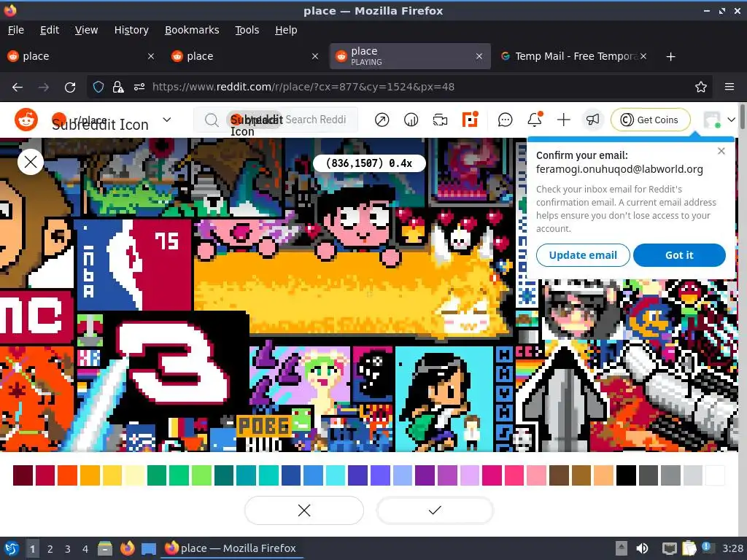Open the Firefox hamburger menu

click(x=729, y=87)
